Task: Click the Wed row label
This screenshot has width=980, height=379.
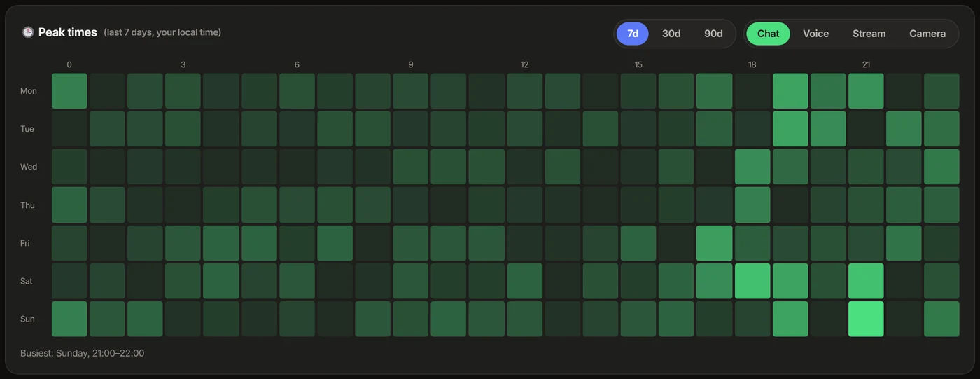Action: coord(29,167)
